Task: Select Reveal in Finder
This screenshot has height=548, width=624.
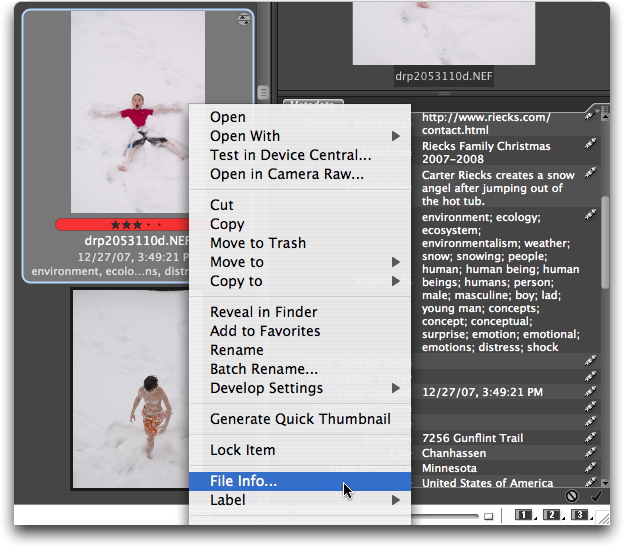Action: pos(300,312)
